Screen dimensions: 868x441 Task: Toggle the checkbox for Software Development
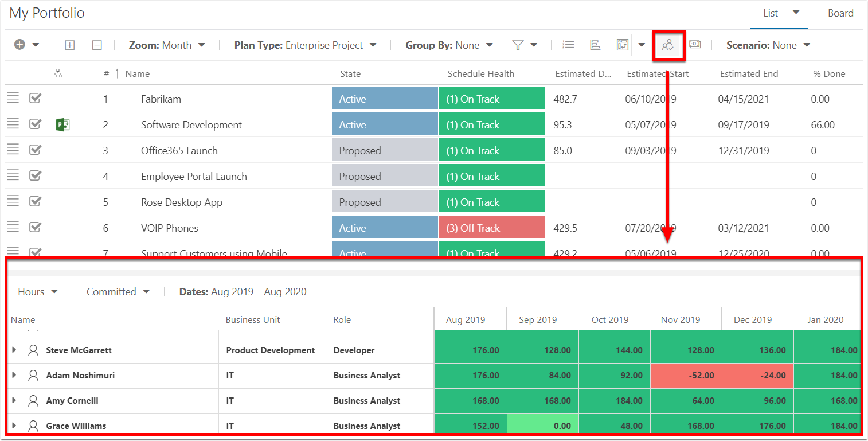35,124
